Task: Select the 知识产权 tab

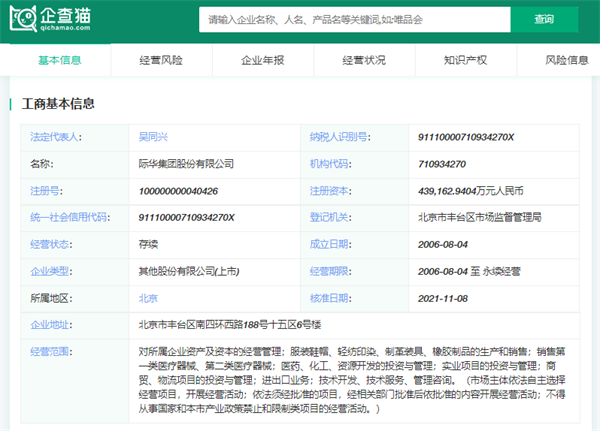Action: [465, 60]
